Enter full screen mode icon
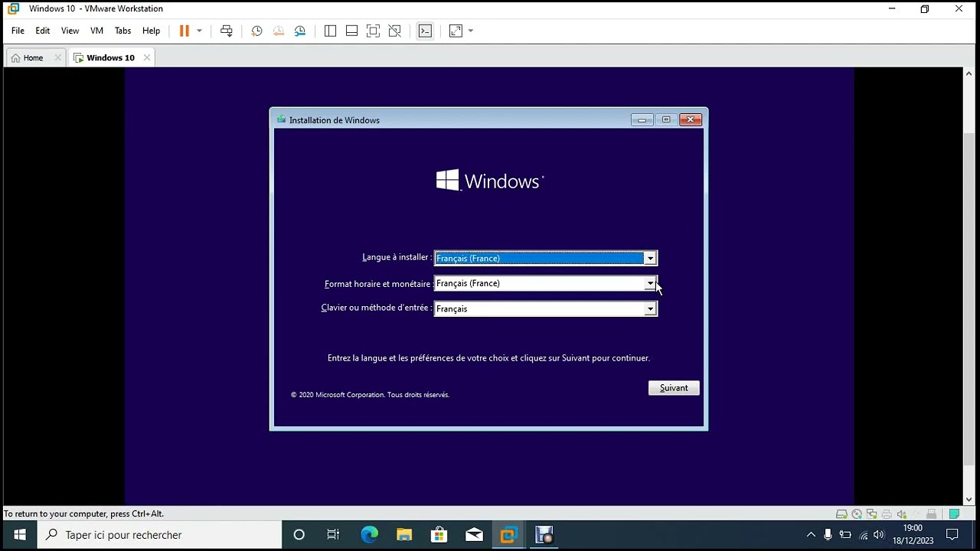The image size is (980, 551). (373, 31)
